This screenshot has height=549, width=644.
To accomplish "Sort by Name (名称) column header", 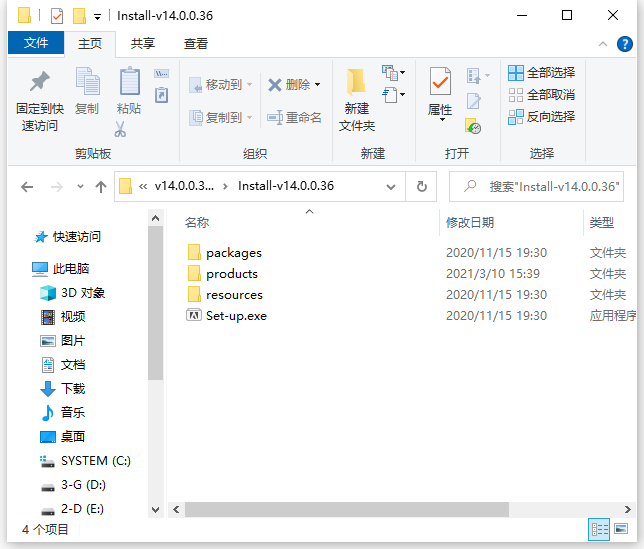I will (197, 223).
